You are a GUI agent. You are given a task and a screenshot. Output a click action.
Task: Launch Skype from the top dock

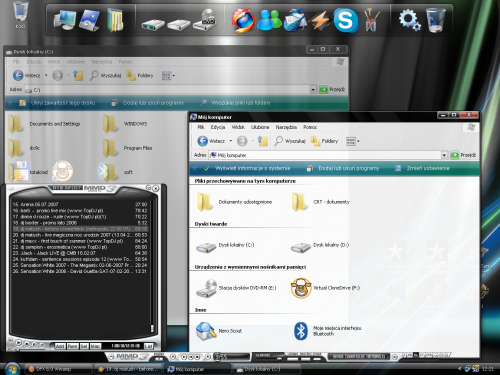[x=346, y=21]
